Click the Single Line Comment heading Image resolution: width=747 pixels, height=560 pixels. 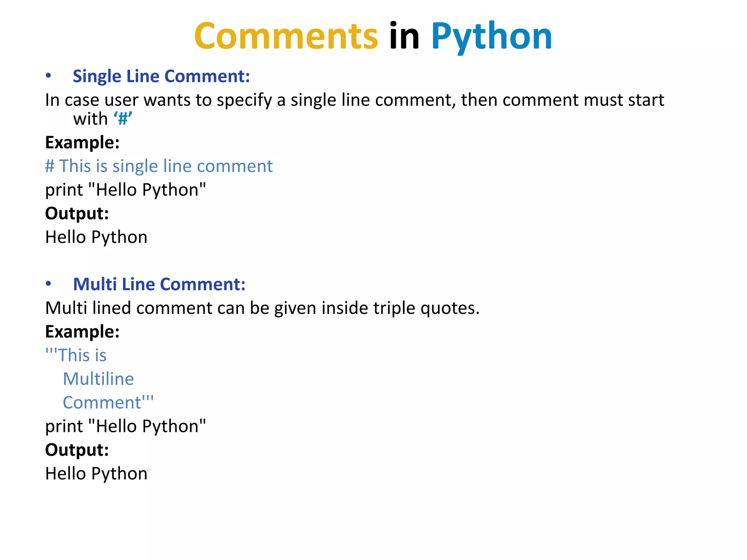[x=161, y=76]
